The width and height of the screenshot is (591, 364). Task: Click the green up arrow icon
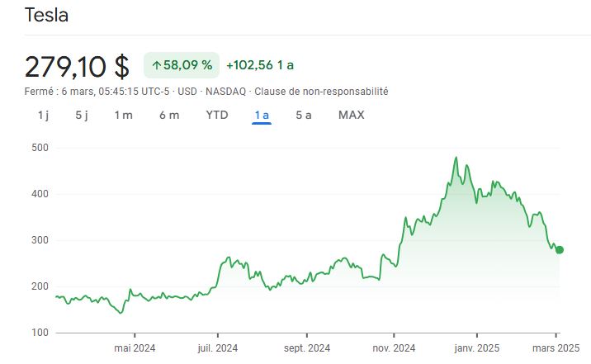coord(156,64)
